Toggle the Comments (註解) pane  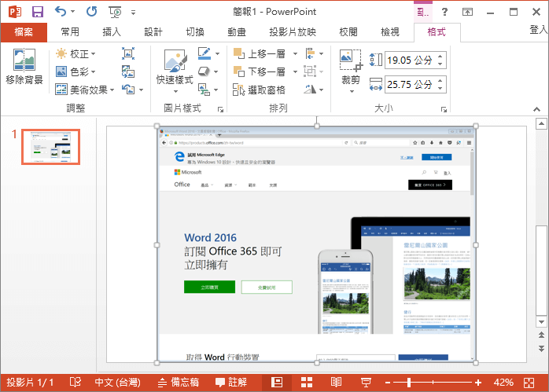[231, 383]
